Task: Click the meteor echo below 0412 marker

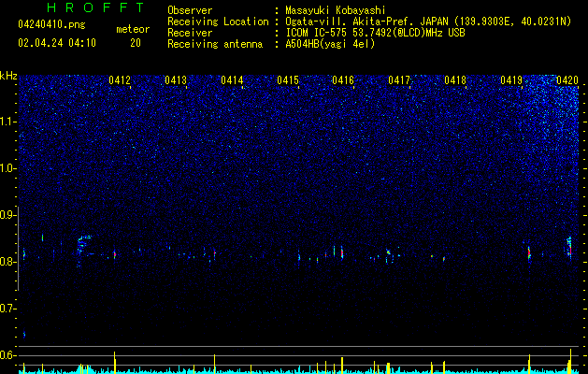Action: coord(115,254)
